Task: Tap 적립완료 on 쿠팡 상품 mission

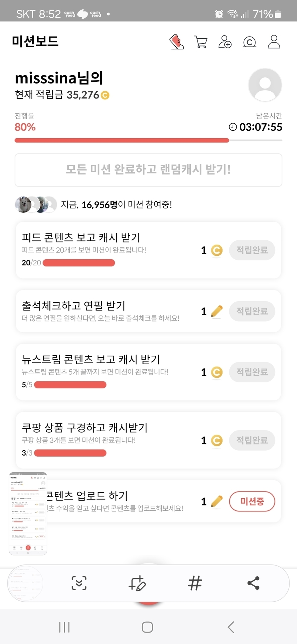Action: click(252, 440)
